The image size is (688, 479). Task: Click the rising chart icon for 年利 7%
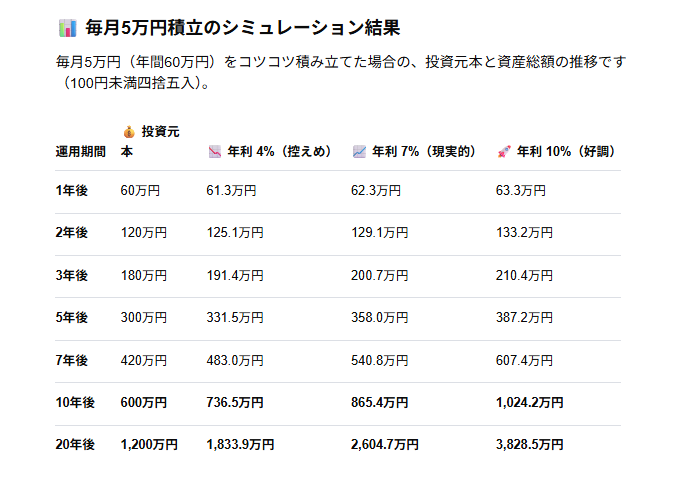pyautogui.click(x=359, y=152)
